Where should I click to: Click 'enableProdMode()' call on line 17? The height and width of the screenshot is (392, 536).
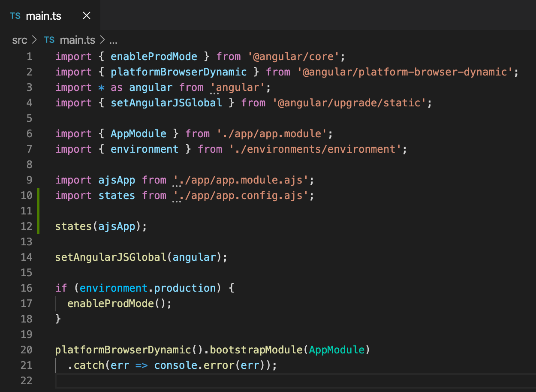click(117, 304)
